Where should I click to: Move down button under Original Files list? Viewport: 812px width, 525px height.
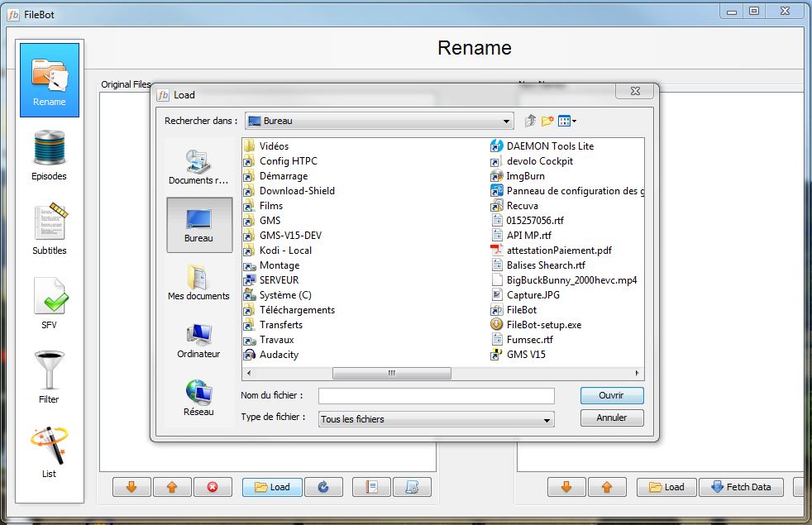[131, 487]
